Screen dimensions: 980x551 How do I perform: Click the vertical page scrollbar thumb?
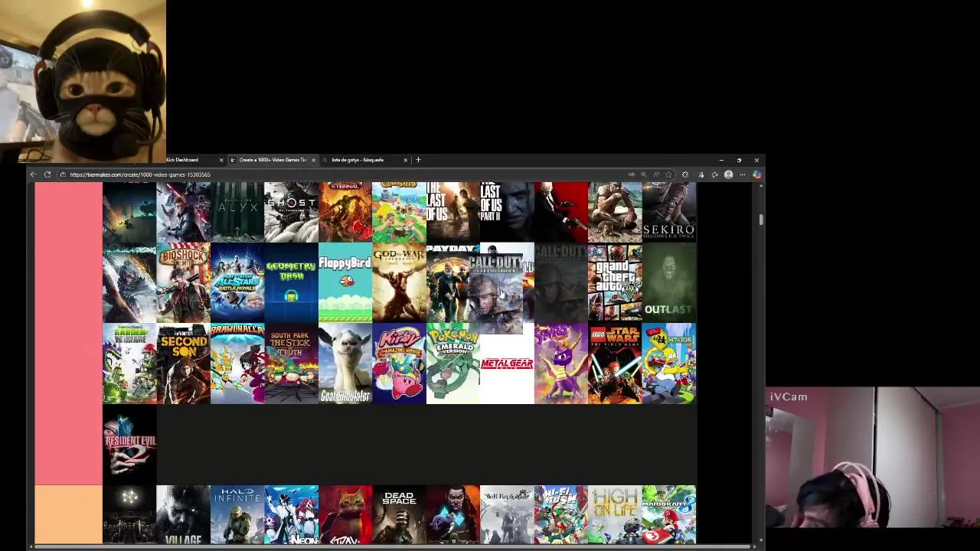point(761,220)
